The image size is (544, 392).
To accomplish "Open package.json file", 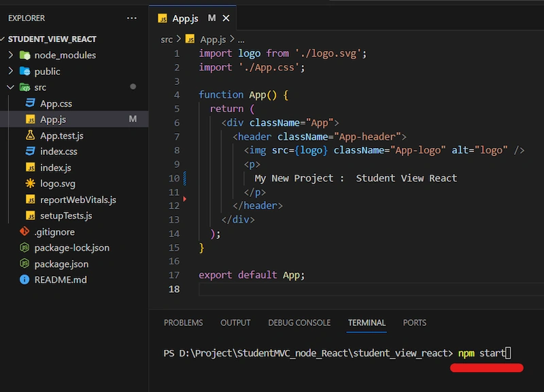I will click(61, 264).
